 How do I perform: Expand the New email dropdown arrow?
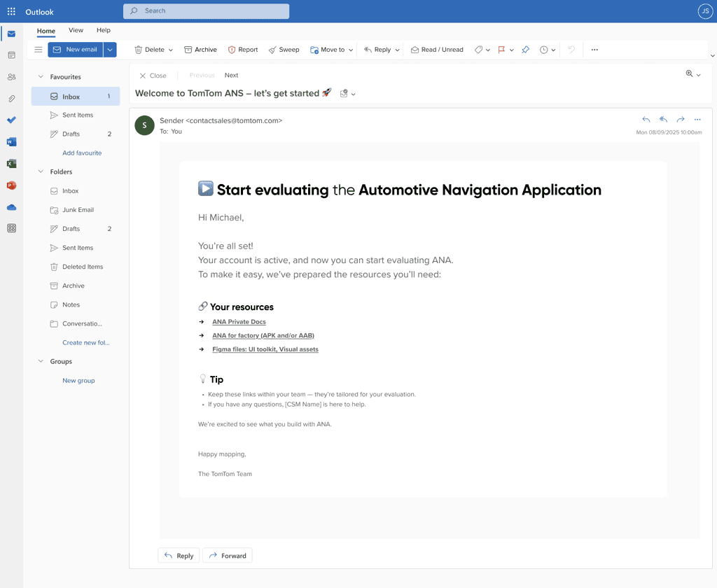pos(110,50)
